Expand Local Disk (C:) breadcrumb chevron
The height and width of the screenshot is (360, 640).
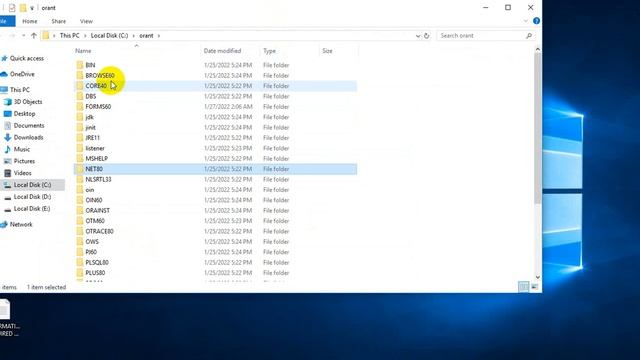pyautogui.click(x=133, y=36)
